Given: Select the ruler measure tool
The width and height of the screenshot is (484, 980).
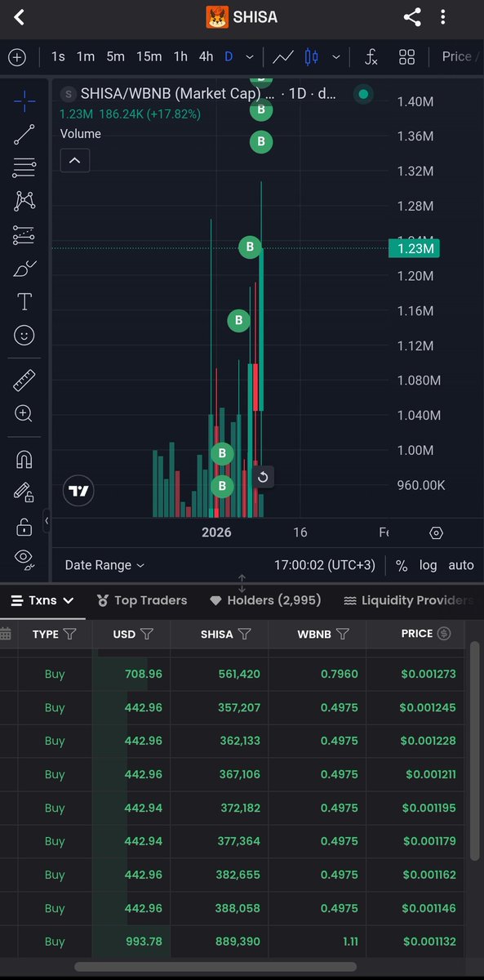Looking at the screenshot, I should coord(24,380).
